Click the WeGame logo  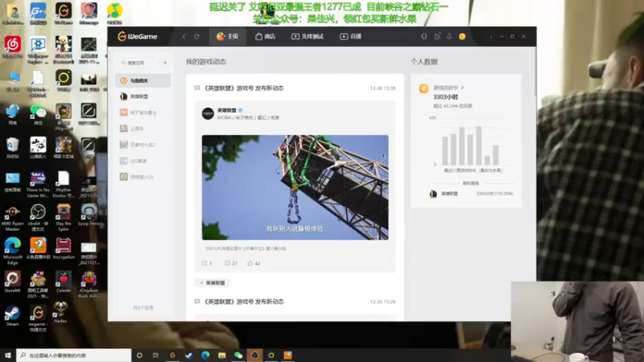137,36
